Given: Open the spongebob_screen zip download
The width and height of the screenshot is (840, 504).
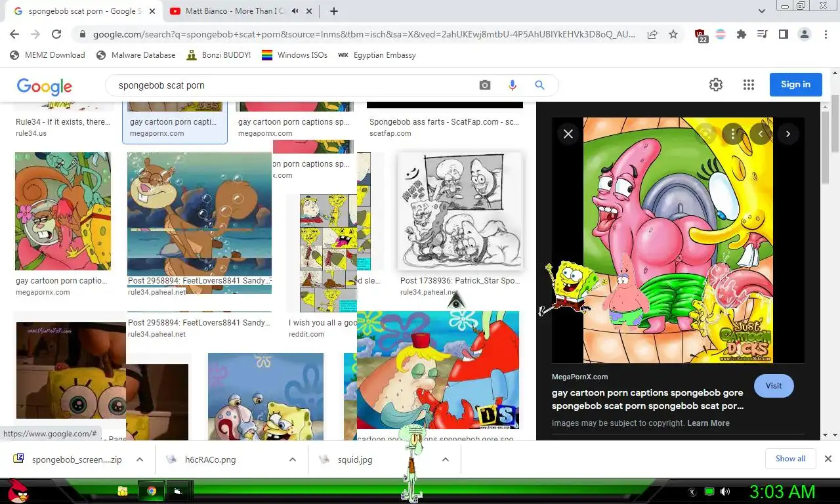Looking at the screenshot, I should click(77, 459).
